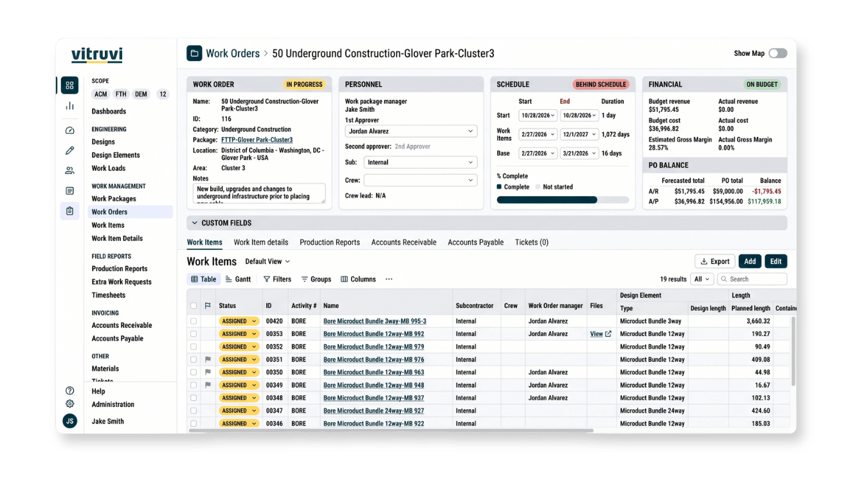Click the % Complete progress bar
The width and height of the screenshot is (868, 482).
(563, 200)
